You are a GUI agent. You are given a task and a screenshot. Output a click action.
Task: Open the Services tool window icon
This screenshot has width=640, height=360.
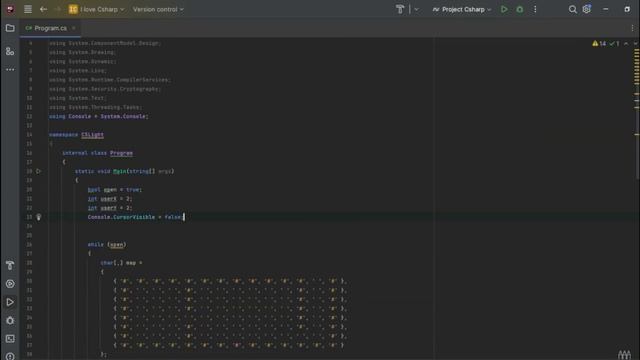(x=10, y=284)
